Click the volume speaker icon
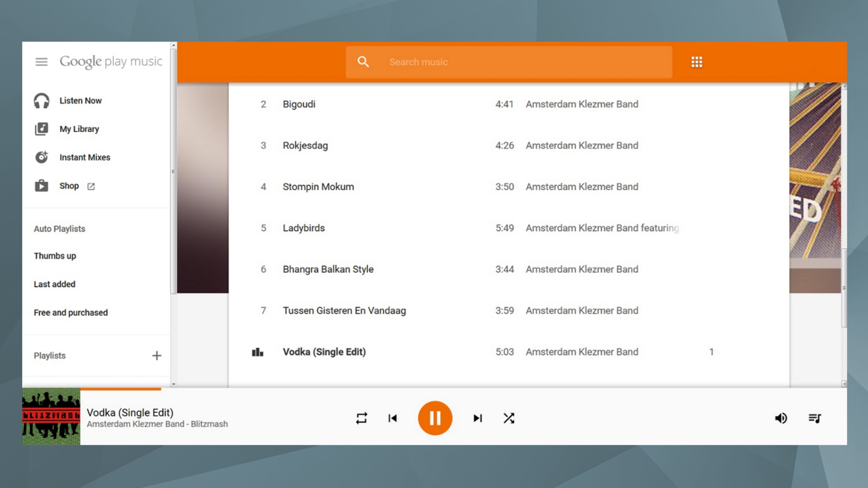 tap(781, 418)
